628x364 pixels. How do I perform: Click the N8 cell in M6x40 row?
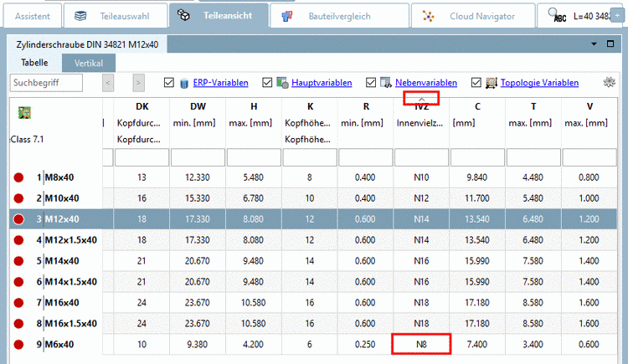point(421,344)
